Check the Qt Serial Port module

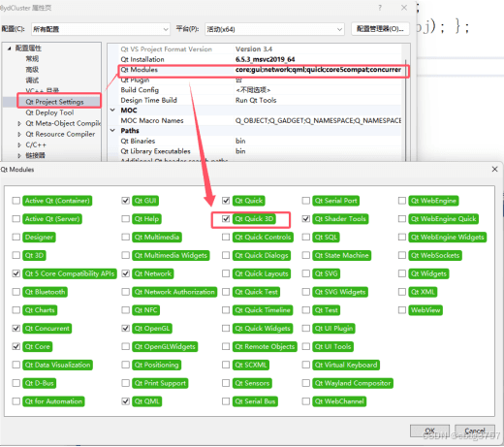[x=305, y=201]
